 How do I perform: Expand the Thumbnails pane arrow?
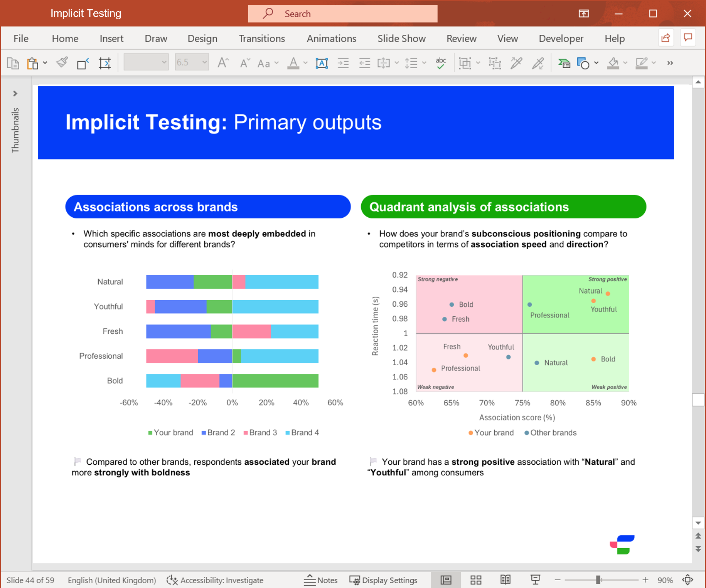tap(15, 94)
